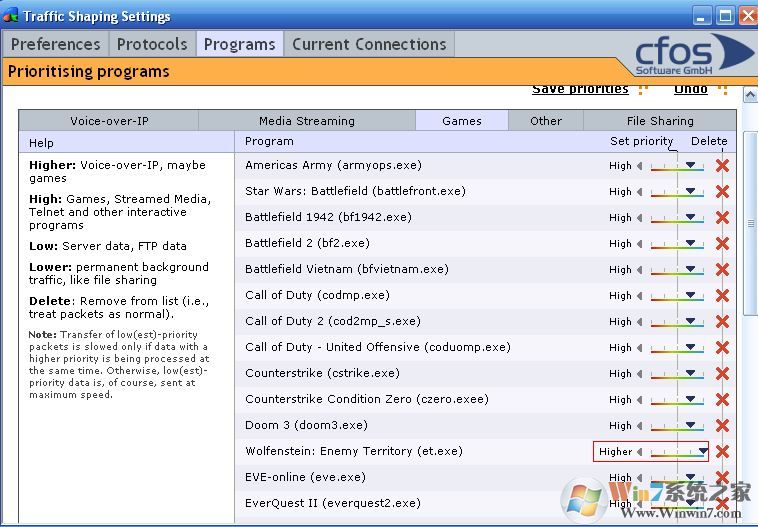
Task: Click the priority slider for Counterstrike Condition Zero
Action: [677, 400]
